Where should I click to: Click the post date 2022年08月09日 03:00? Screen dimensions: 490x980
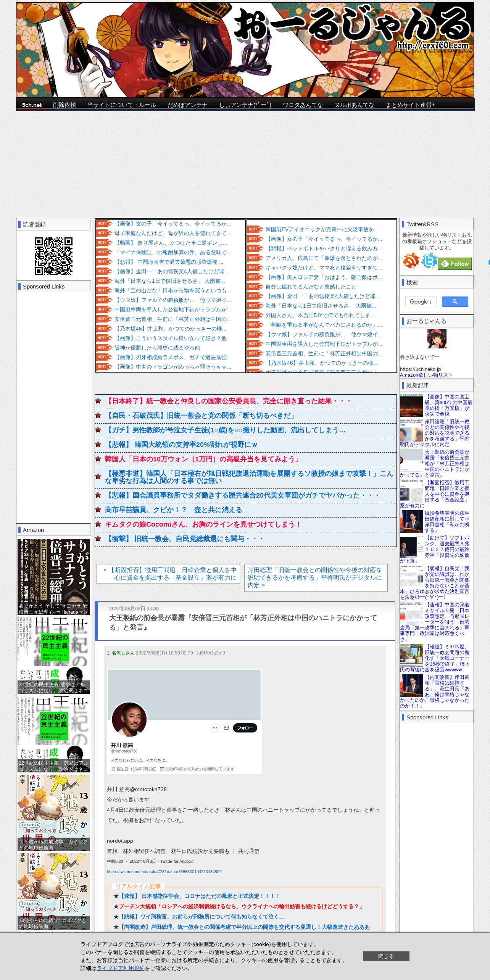(134, 608)
